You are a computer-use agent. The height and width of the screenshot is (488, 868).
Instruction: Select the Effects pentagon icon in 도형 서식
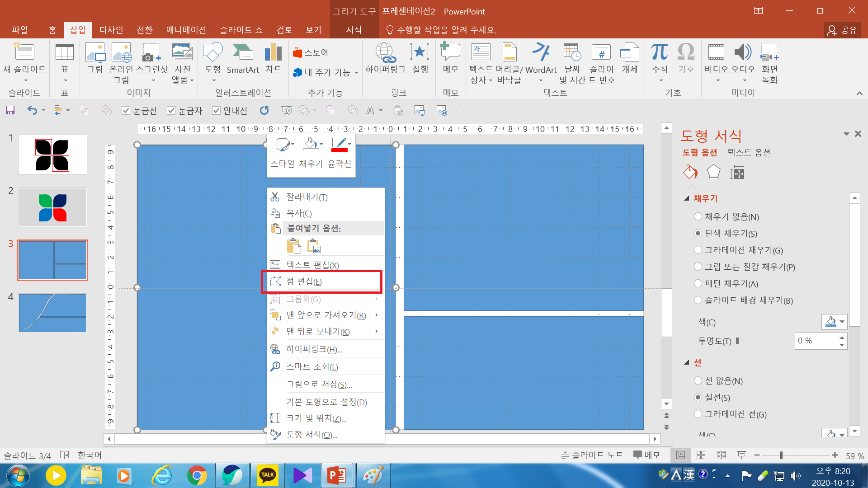click(x=713, y=172)
